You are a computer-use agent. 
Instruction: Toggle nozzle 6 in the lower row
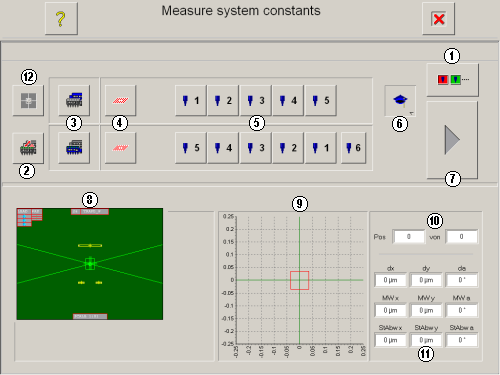click(353, 148)
